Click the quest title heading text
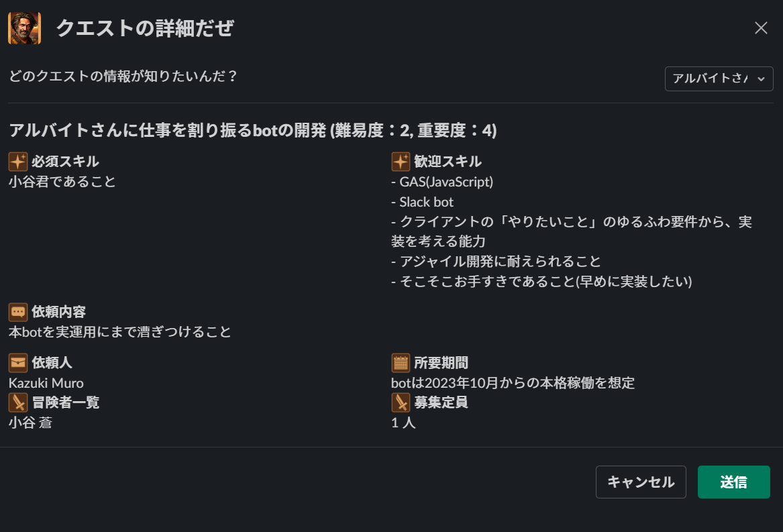 point(252,131)
